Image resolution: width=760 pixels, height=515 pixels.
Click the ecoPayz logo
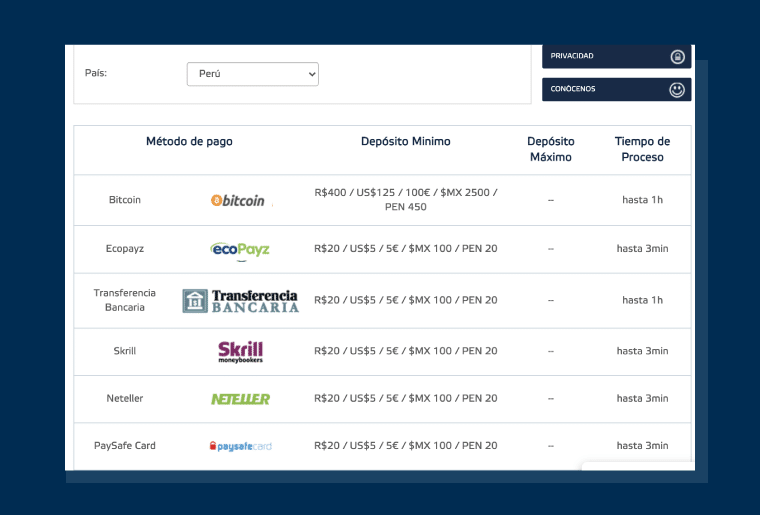(x=240, y=250)
